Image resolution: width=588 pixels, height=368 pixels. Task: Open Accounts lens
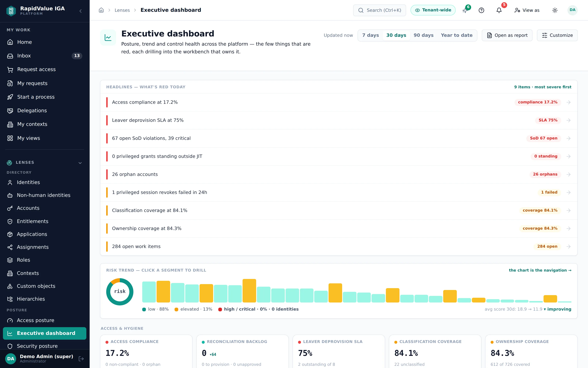[45, 208]
